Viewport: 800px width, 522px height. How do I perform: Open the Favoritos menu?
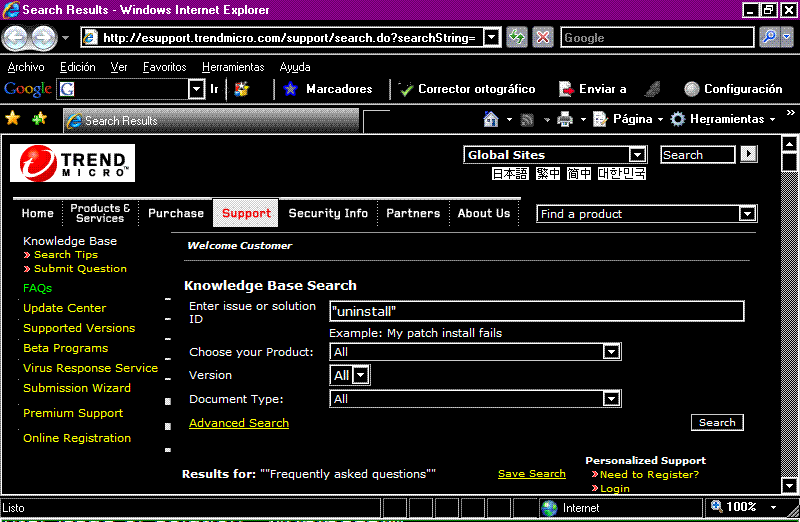164,67
